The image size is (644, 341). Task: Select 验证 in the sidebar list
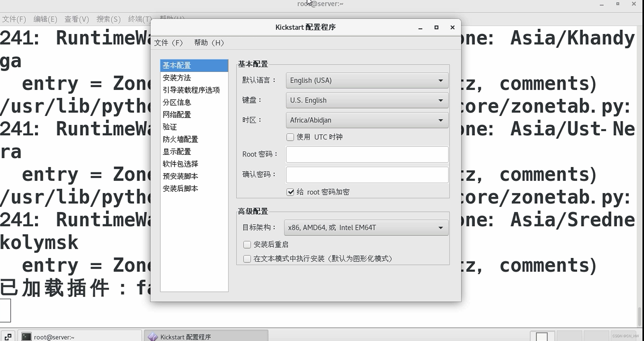(194, 127)
